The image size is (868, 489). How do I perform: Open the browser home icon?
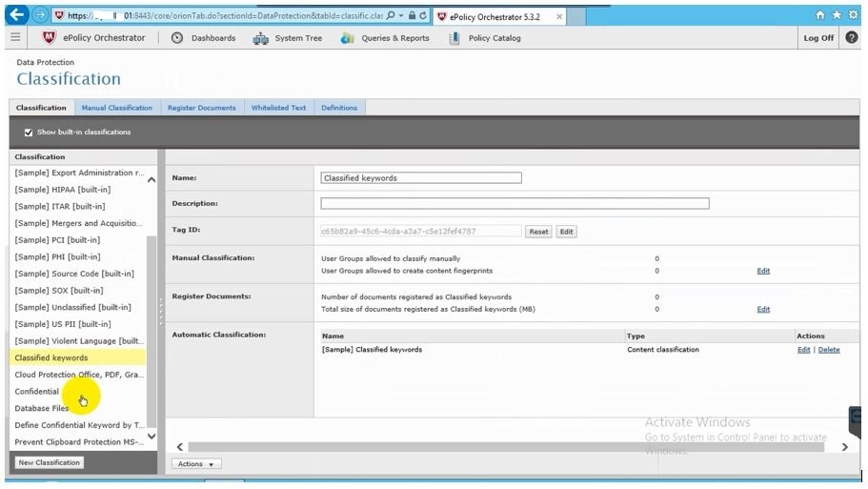tap(820, 15)
